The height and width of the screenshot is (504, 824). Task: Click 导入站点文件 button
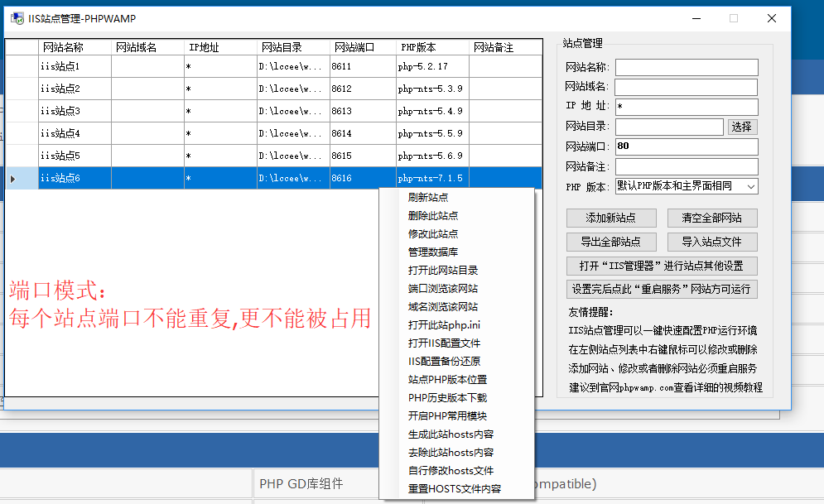712,242
